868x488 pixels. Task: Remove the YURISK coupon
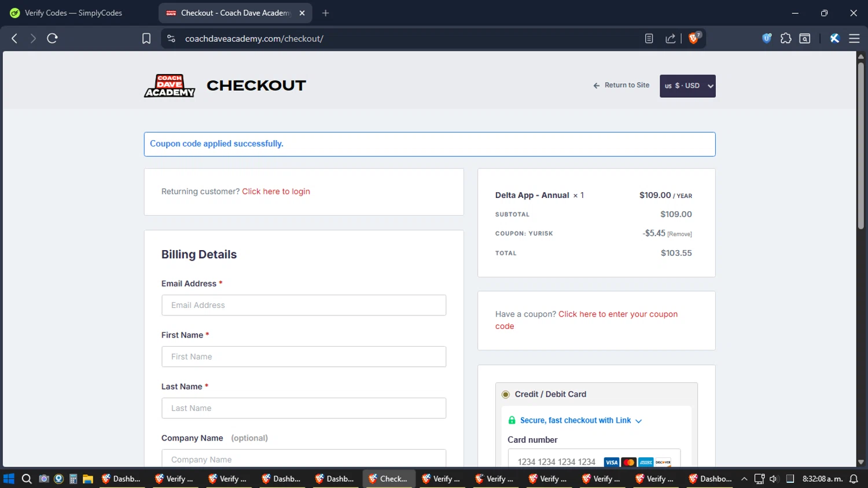679,234
